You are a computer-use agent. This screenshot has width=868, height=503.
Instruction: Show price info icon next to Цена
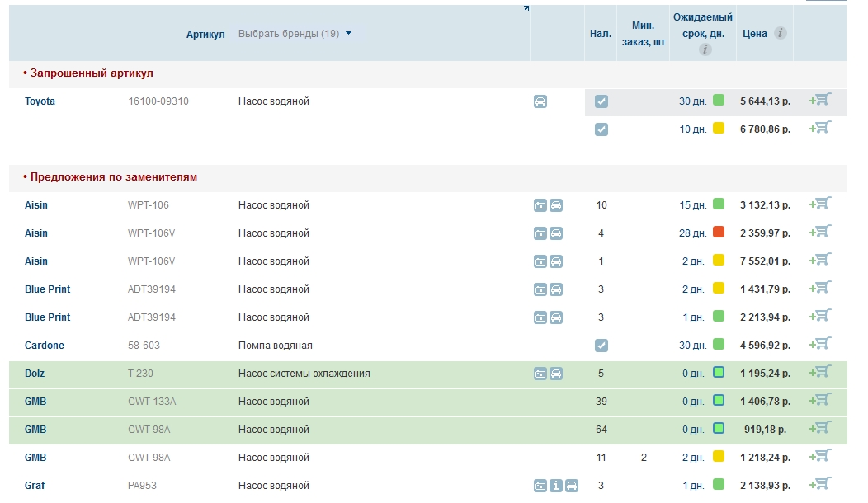[780, 34]
